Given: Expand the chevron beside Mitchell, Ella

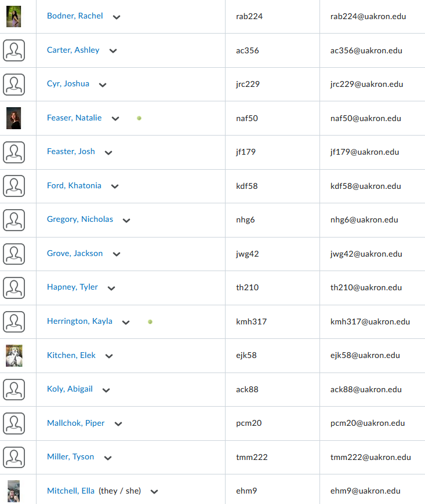Looking at the screenshot, I should coord(154,491).
